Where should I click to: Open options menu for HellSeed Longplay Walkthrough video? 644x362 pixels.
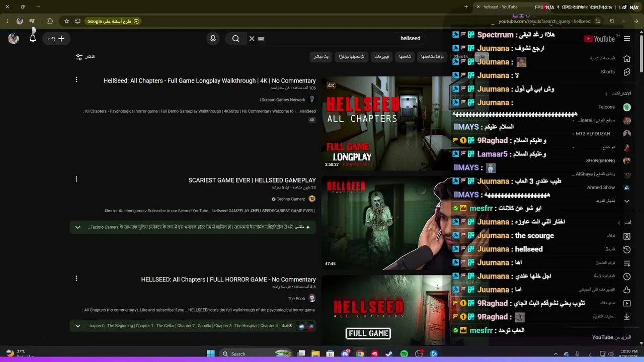76,79
